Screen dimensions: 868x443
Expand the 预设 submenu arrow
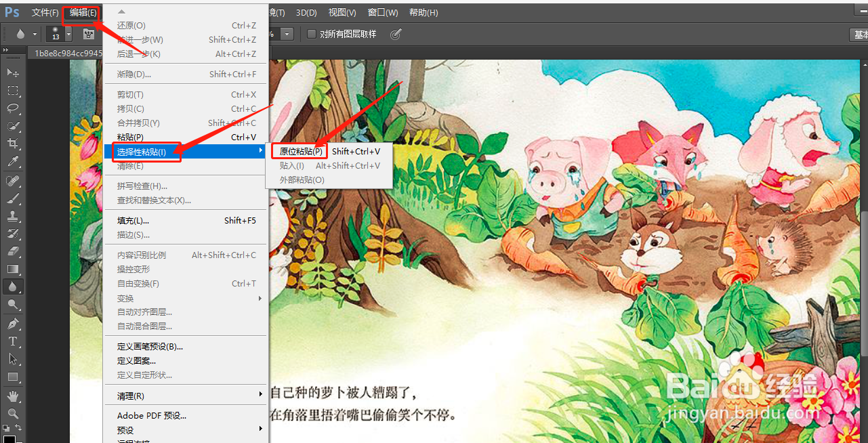pos(261,429)
